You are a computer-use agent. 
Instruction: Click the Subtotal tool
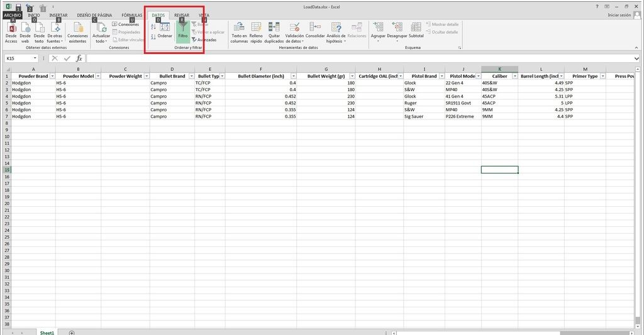(x=416, y=30)
